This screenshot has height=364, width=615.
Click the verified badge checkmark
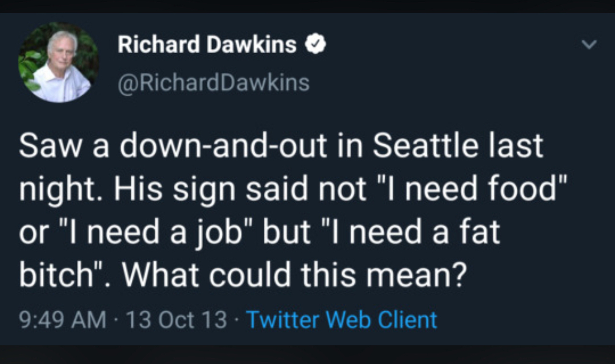point(316,45)
